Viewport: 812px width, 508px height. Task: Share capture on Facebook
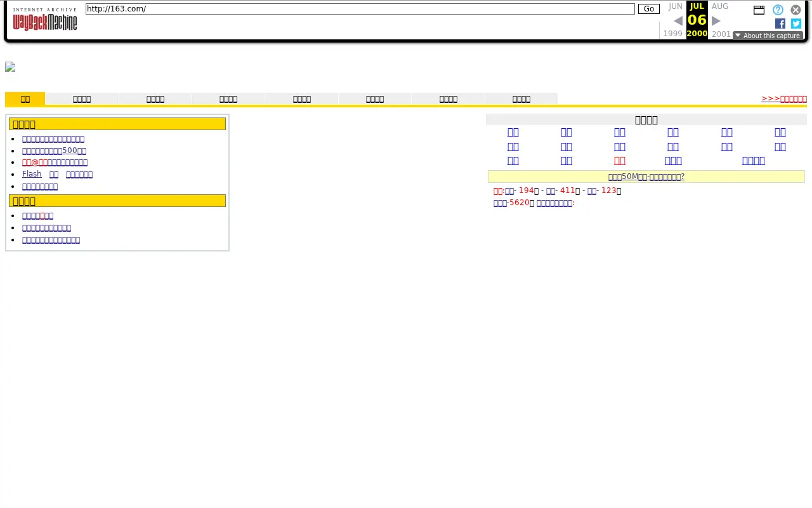[x=780, y=23]
